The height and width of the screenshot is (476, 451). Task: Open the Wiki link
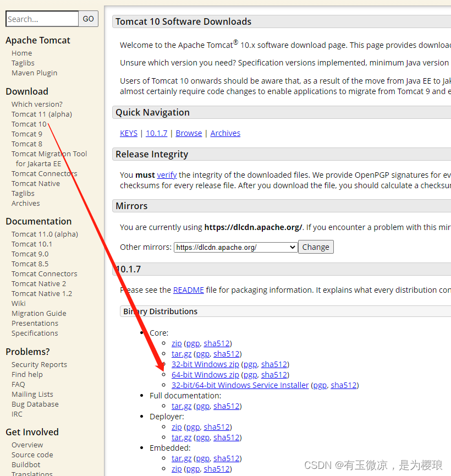(19, 304)
